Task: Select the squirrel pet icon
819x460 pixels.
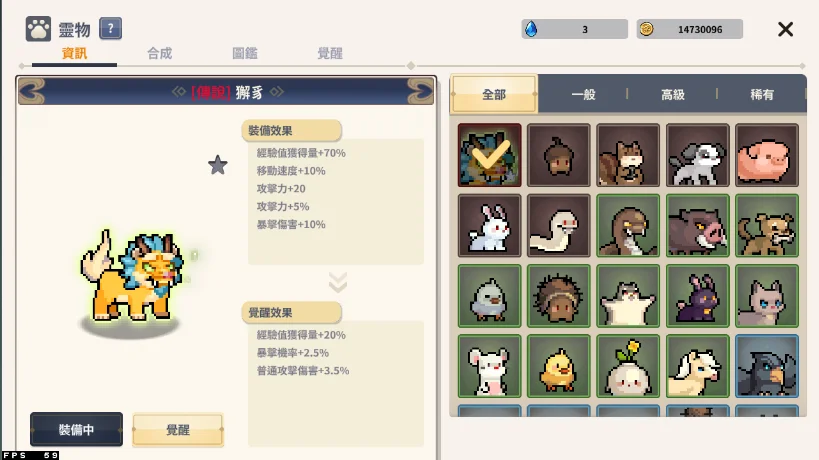Action: (628, 155)
